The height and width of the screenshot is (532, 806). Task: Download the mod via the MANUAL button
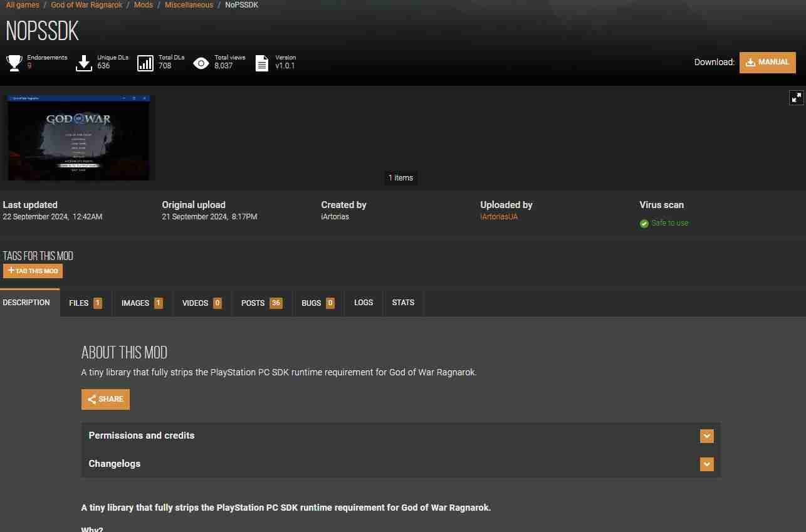(768, 62)
